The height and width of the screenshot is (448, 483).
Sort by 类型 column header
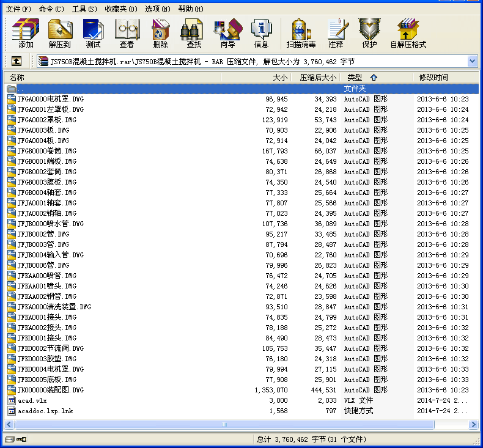[x=355, y=78]
